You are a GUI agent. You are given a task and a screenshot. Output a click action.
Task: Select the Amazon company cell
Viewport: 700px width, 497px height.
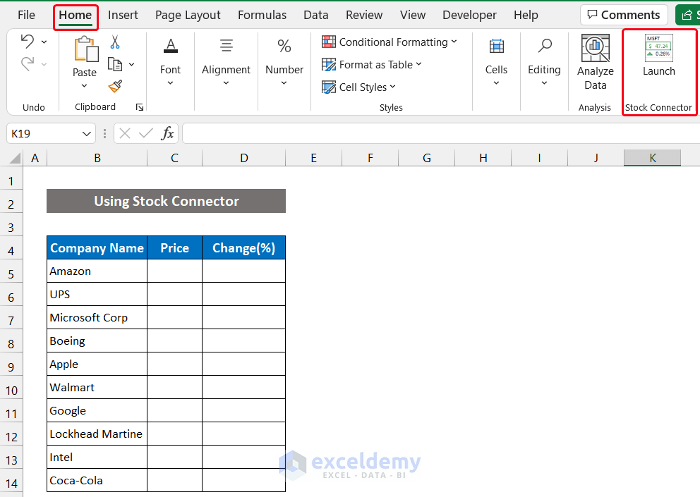pyautogui.click(x=97, y=271)
